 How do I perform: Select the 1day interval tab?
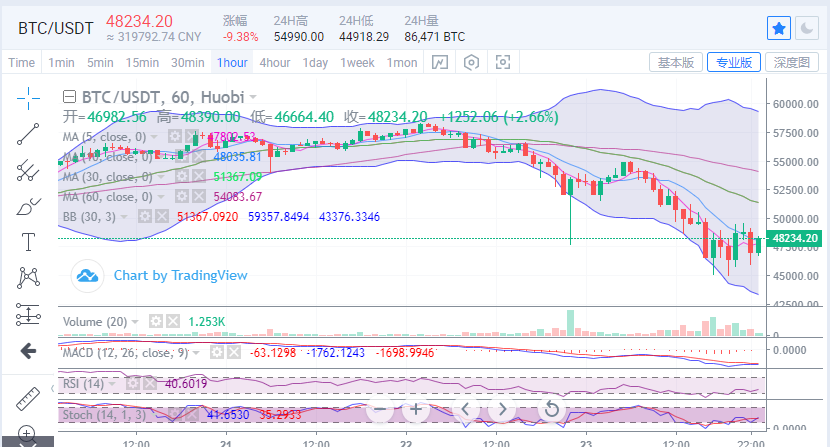click(x=315, y=62)
